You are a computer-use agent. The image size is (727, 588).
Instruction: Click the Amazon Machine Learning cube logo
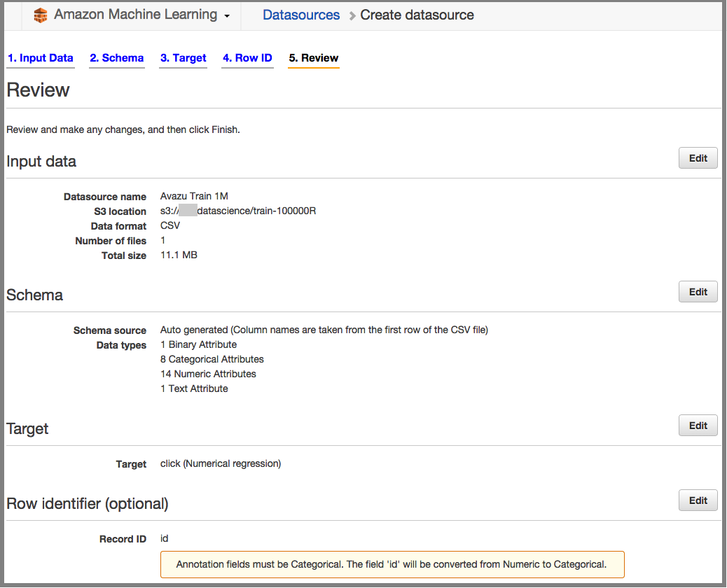tap(41, 15)
